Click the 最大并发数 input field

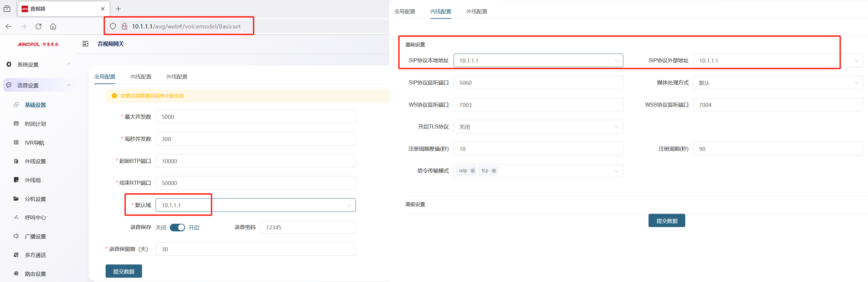pos(255,117)
